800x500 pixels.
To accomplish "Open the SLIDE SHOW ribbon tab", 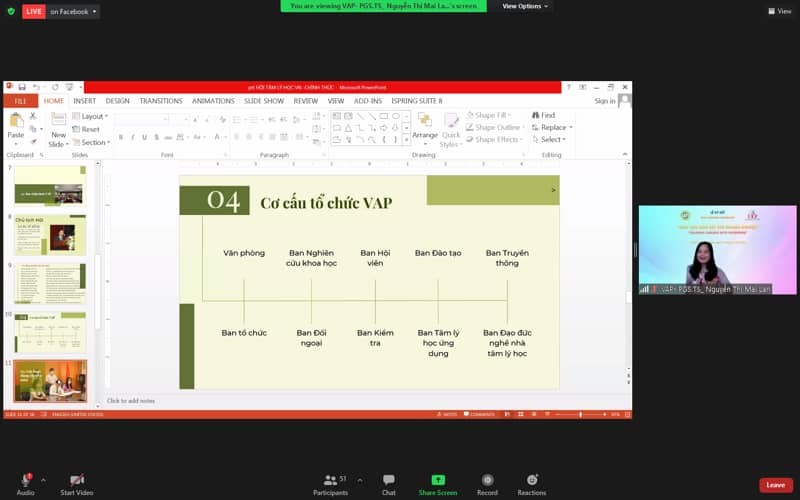I will click(x=264, y=101).
